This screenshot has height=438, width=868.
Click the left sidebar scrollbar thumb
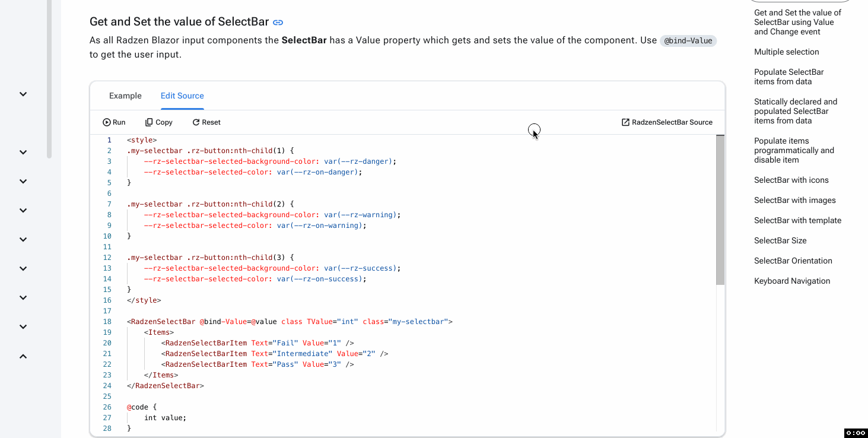pyautogui.click(x=49, y=77)
